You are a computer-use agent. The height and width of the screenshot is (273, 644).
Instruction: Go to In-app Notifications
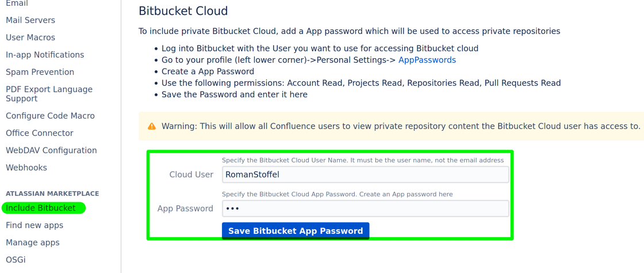pos(45,55)
